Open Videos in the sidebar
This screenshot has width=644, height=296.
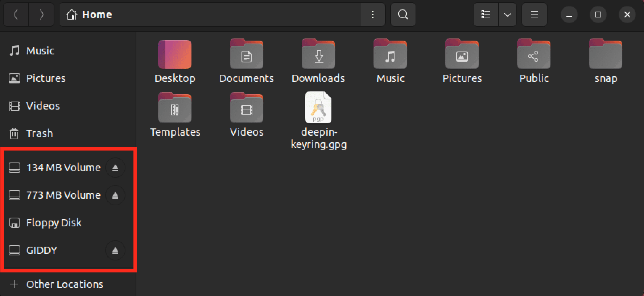pyautogui.click(x=68, y=106)
